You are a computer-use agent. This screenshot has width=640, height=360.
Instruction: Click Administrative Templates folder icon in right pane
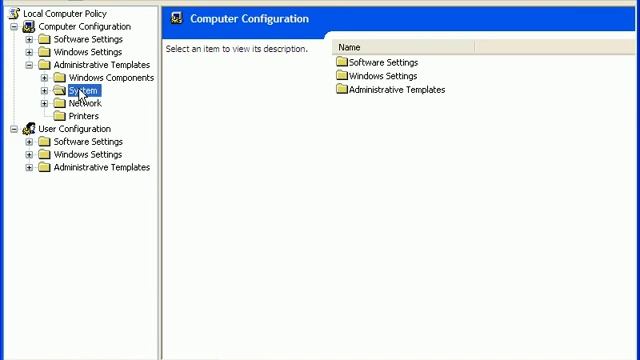tap(342, 89)
